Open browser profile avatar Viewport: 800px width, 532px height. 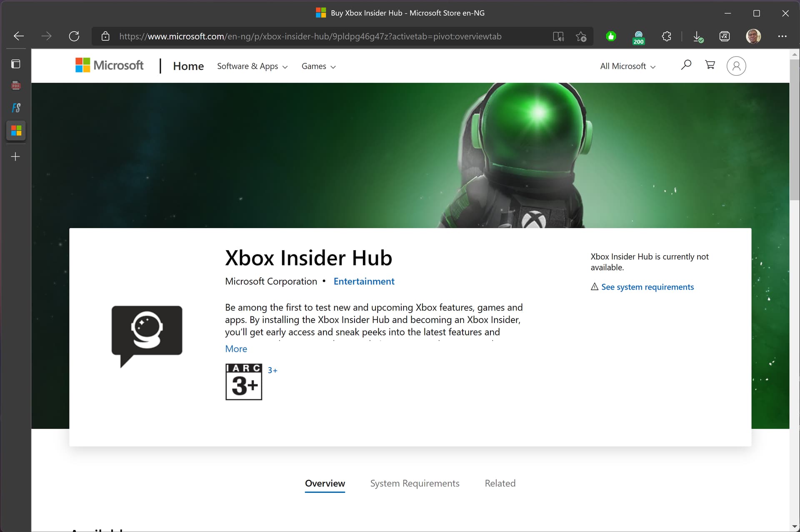[x=753, y=36]
